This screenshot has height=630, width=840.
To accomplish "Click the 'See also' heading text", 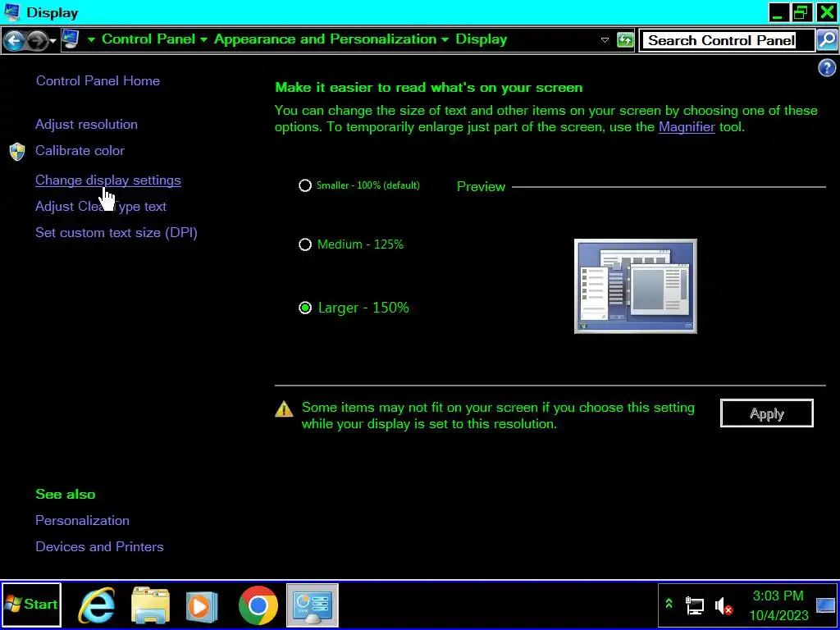I will (x=66, y=494).
